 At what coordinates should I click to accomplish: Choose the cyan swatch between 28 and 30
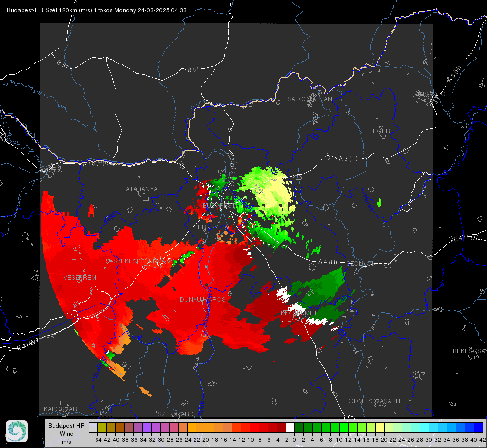(425, 427)
